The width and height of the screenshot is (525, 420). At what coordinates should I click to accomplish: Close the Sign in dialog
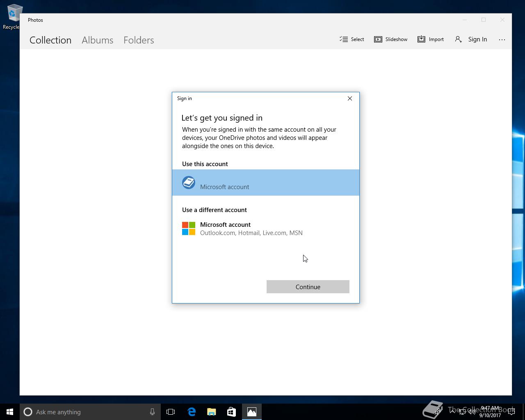tap(350, 98)
